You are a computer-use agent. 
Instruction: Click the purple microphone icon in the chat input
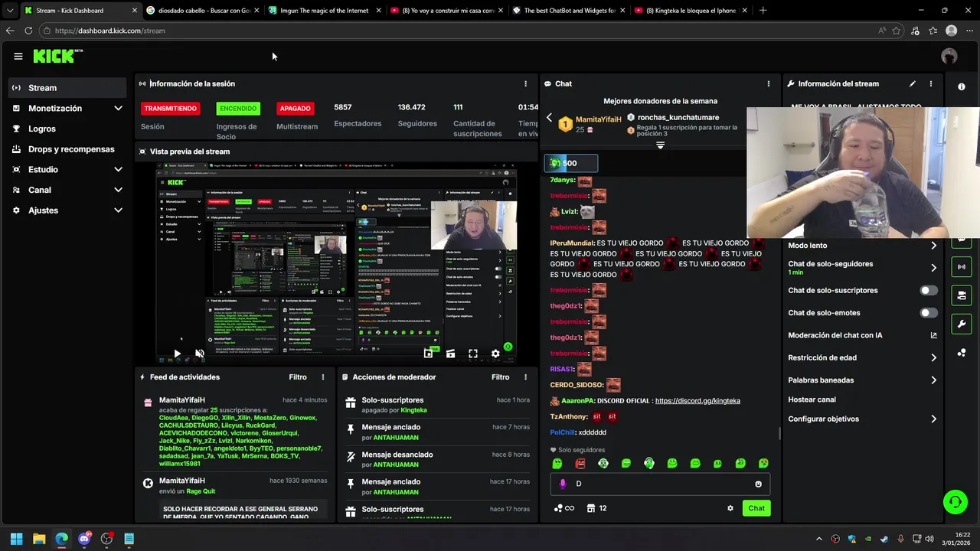point(563,484)
